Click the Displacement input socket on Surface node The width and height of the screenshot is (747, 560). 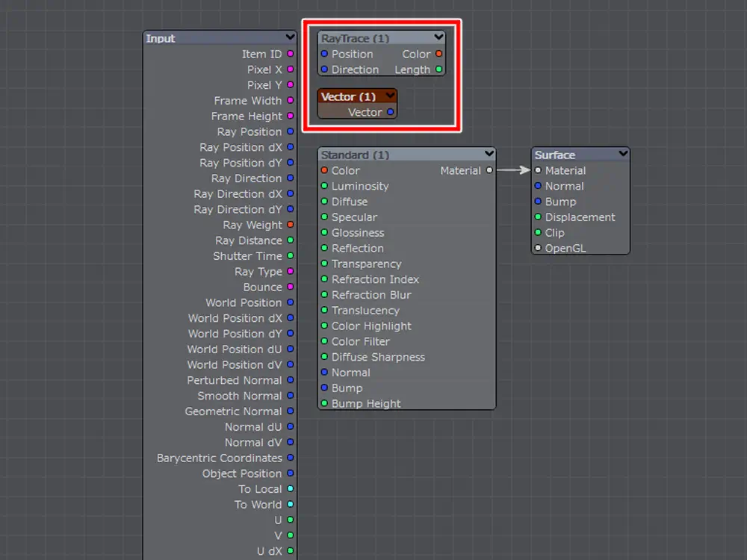point(538,217)
